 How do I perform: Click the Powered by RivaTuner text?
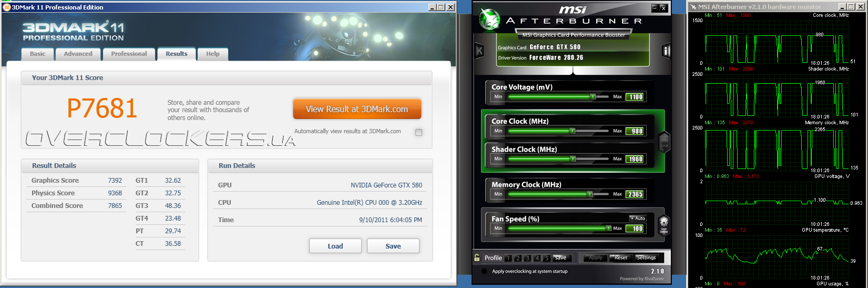(642, 279)
